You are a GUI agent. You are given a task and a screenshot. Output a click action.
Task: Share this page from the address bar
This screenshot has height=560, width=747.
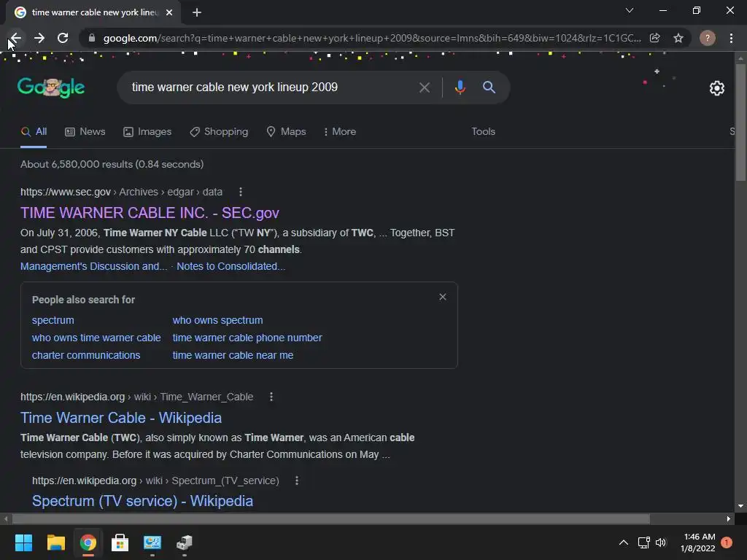[x=655, y=38]
